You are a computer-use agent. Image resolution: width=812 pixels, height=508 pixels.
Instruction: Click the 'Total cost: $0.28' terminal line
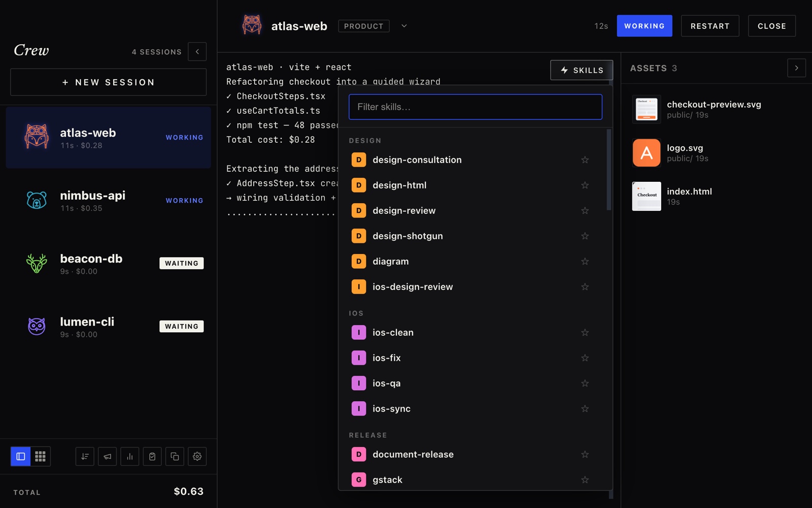point(270,139)
